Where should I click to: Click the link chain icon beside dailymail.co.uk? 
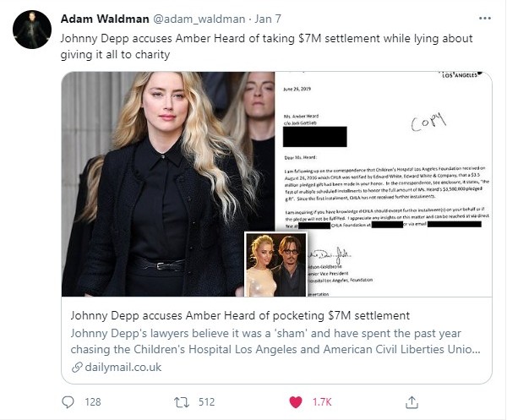pyautogui.click(x=77, y=368)
